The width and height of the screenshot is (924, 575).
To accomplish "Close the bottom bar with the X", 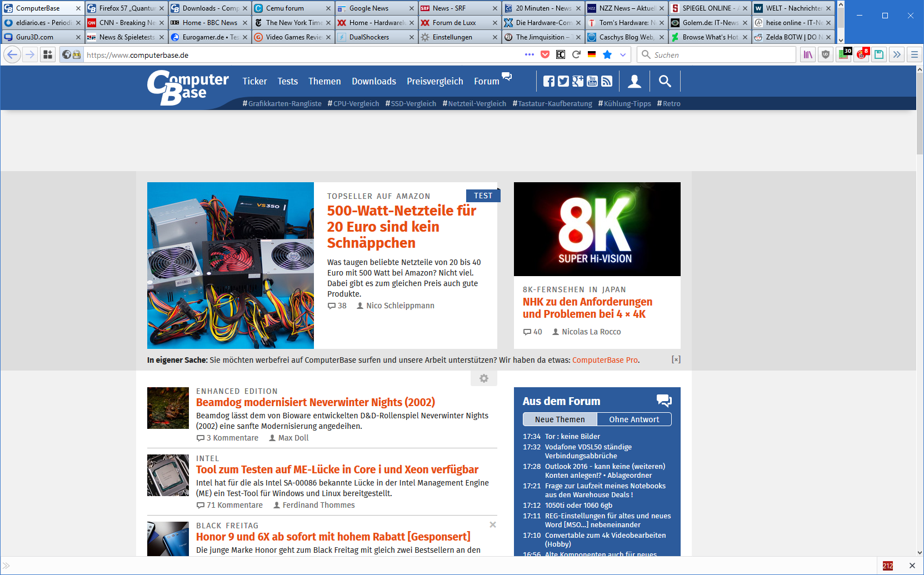I will tap(912, 566).
